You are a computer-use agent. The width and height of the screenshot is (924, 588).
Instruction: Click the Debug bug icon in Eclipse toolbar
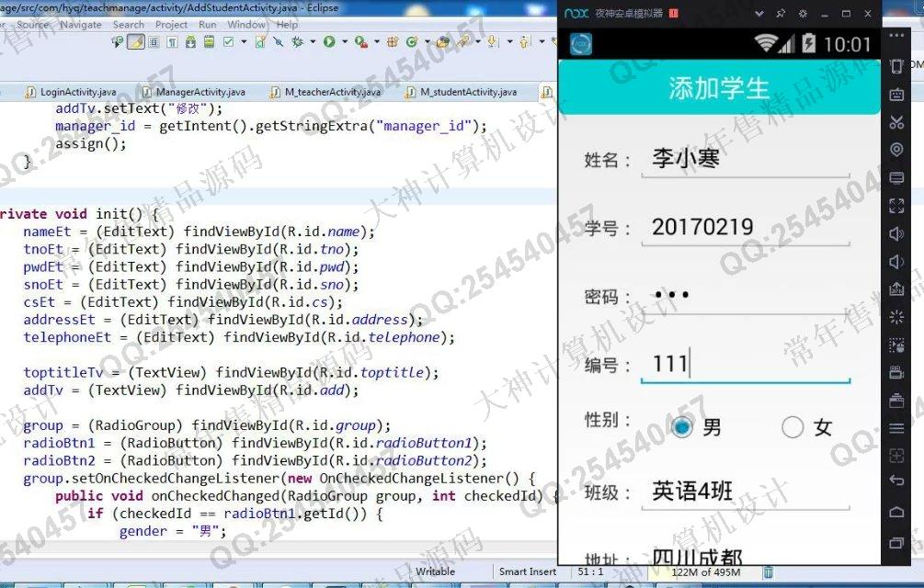[298, 41]
